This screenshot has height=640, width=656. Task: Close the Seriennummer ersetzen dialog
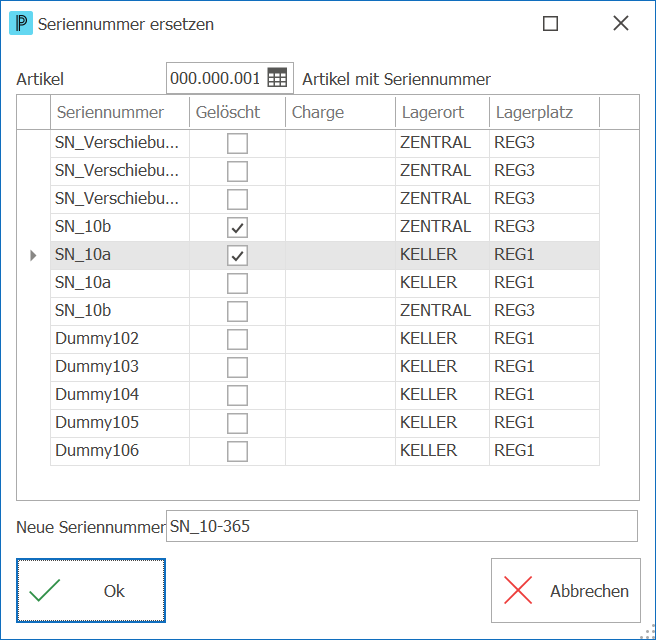[x=621, y=23]
